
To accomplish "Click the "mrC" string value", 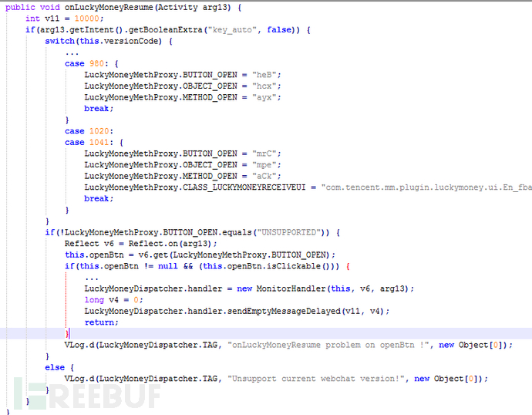I will tap(264, 154).
